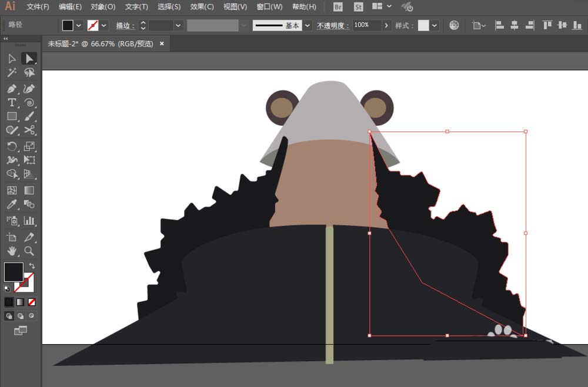Image resolution: width=588 pixels, height=387 pixels.
Task: Pick the Pen tool
Action: click(x=12, y=88)
